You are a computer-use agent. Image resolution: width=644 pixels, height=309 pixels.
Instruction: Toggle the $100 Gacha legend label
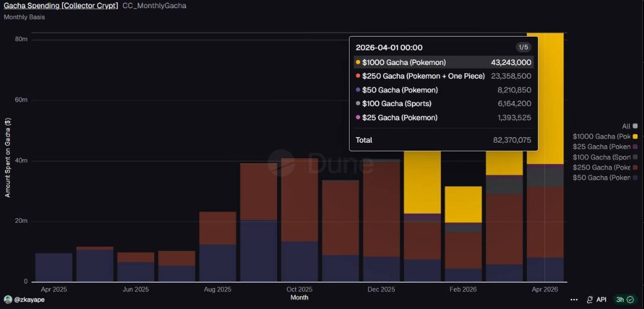pyautogui.click(x=601, y=157)
